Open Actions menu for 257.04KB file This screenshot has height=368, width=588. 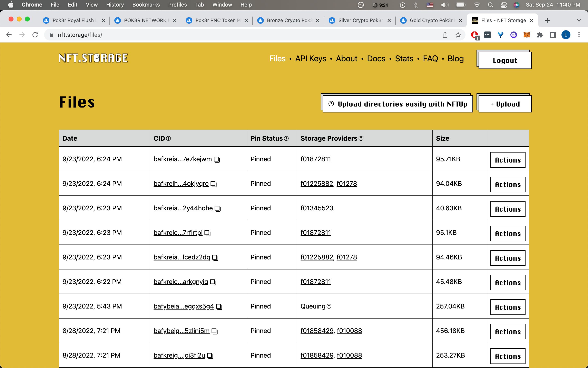[508, 307]
